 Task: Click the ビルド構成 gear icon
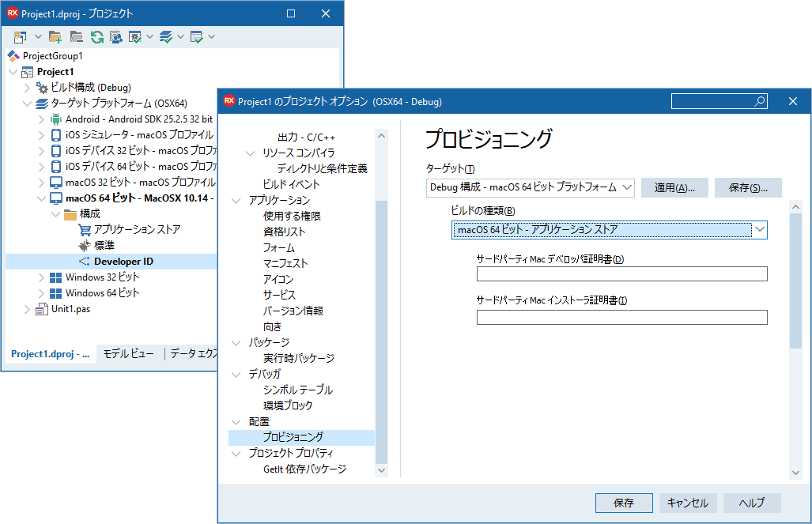click(42, 88)
